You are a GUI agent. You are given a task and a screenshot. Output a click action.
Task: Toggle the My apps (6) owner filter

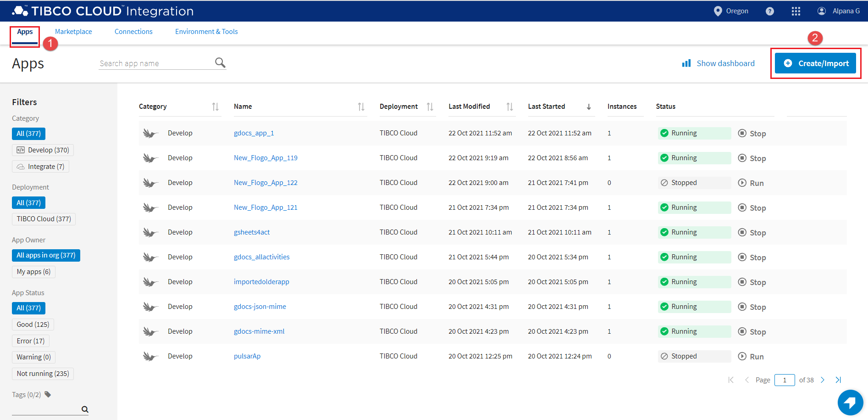[x=33, y=272]
